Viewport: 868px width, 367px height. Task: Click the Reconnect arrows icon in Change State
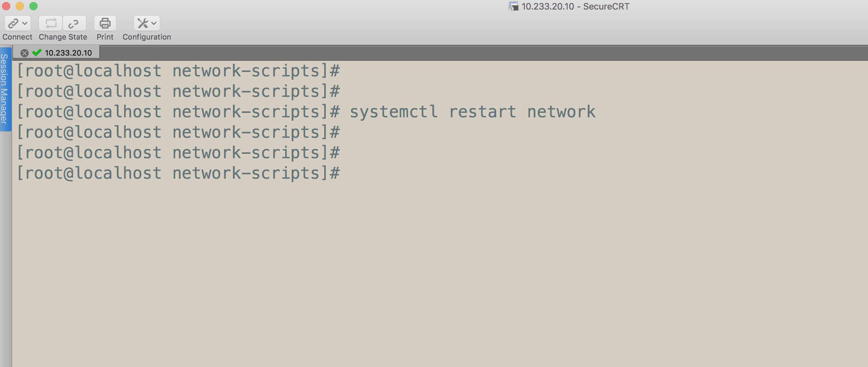51,24
